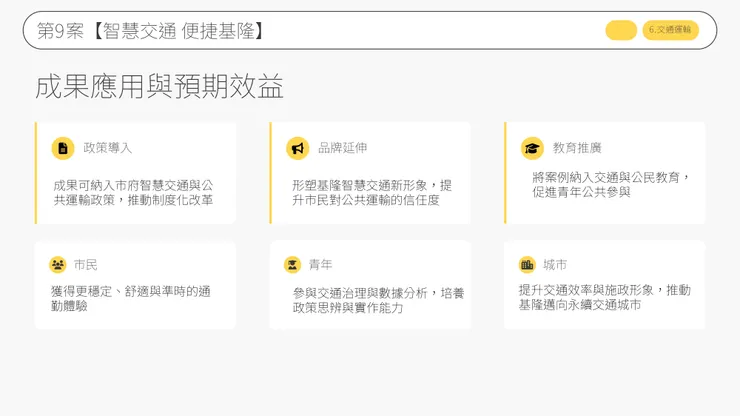Click the heading 成果應用與預期效益
The width and height of the screenshot is (740, 416).
click(x=159, y=86)
